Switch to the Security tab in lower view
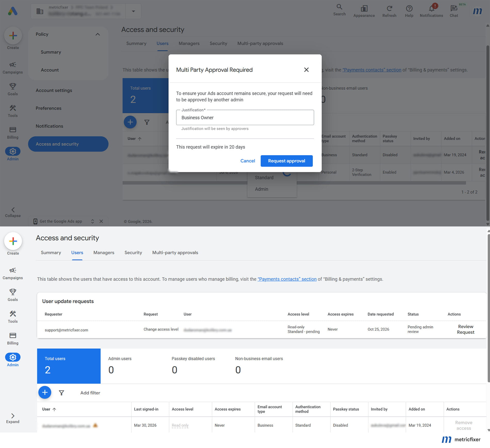The image size is (490, 448). pos(133,252)
